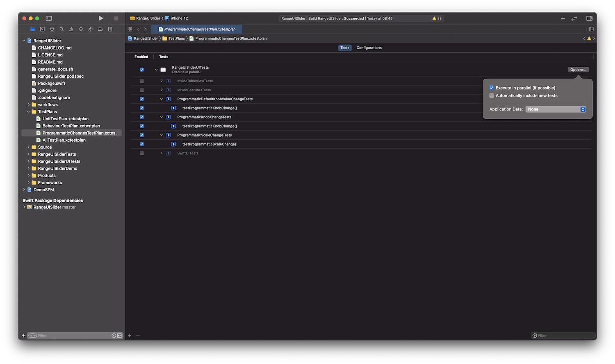The image size is (615, 364).
Task: Uncheck ProgrammaticKnobChangeTests class checkbox
Action: click(142, 117)
